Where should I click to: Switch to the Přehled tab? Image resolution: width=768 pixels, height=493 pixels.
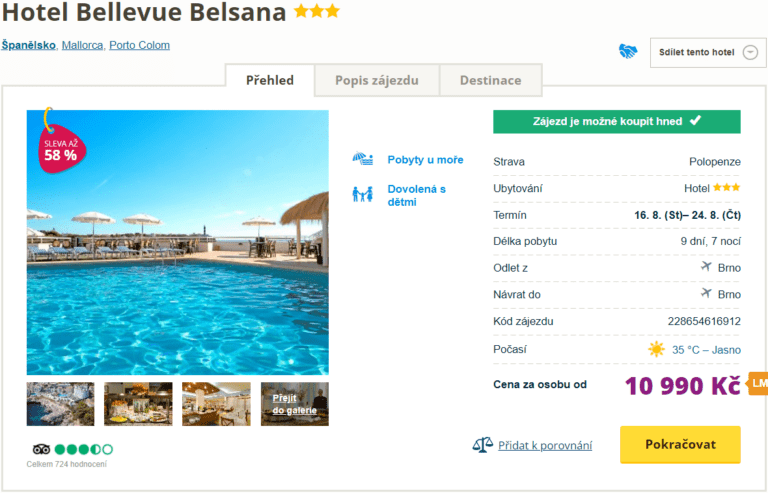pos(270,80)
